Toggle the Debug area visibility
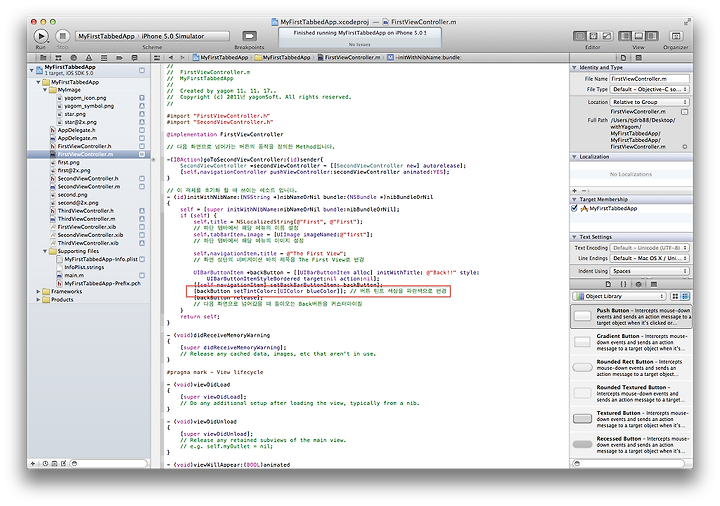Viewport: 720px width, 506px height. coord(638,36)
